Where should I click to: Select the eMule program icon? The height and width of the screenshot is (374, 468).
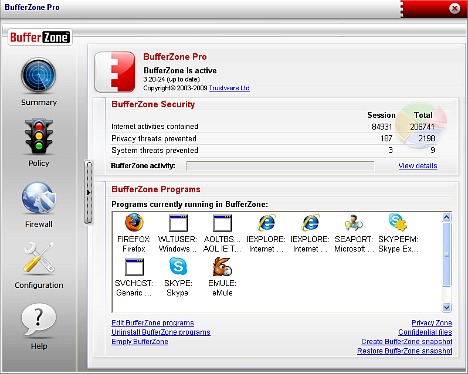point(222,267)
